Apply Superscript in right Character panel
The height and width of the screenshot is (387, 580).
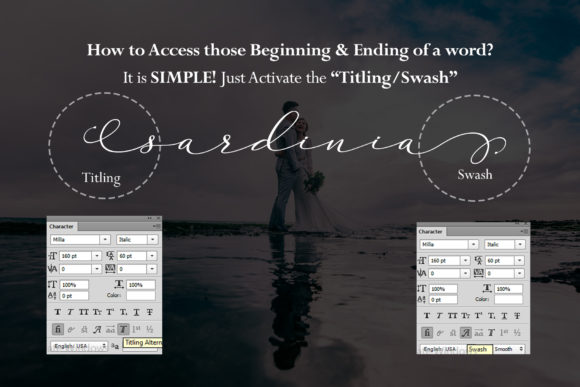click(x=478, y=316)
